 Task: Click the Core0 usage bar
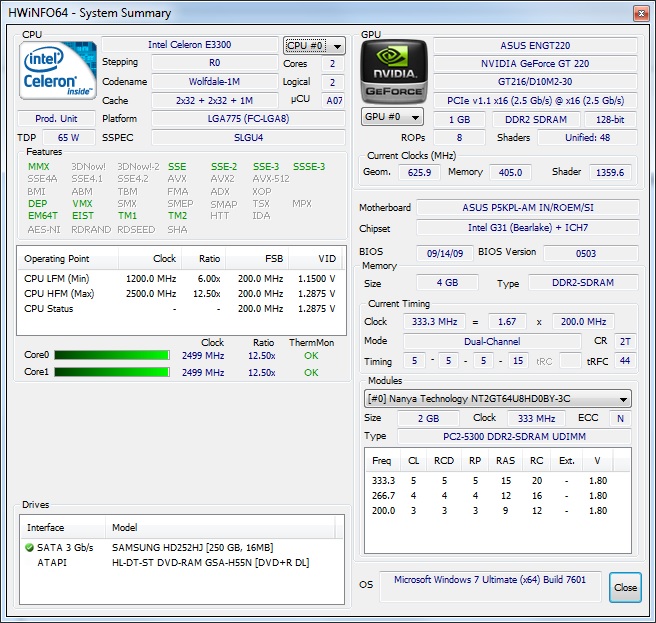click(x=112, y=355)
